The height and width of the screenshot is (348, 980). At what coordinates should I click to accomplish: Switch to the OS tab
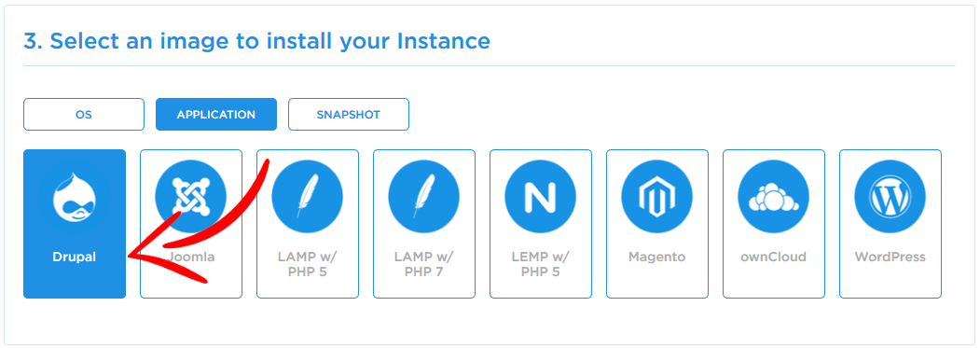[84, 115]
